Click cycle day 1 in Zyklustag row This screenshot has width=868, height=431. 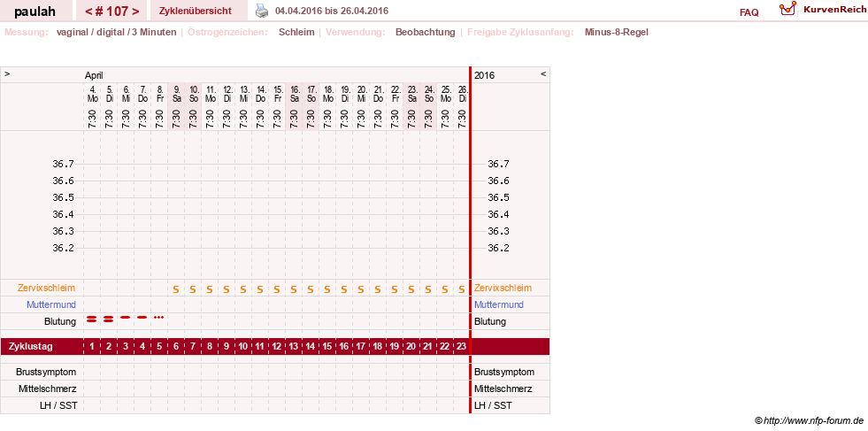(x=92, y=347)
